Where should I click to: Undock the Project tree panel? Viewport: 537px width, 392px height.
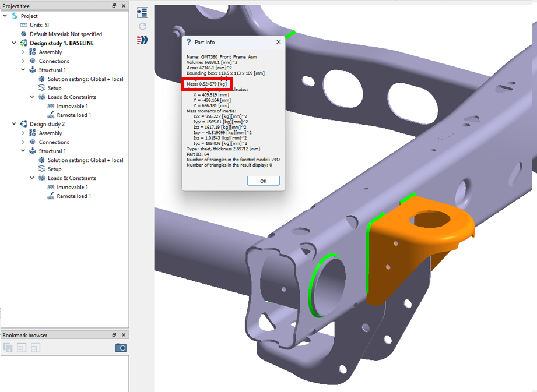point(114,6)
